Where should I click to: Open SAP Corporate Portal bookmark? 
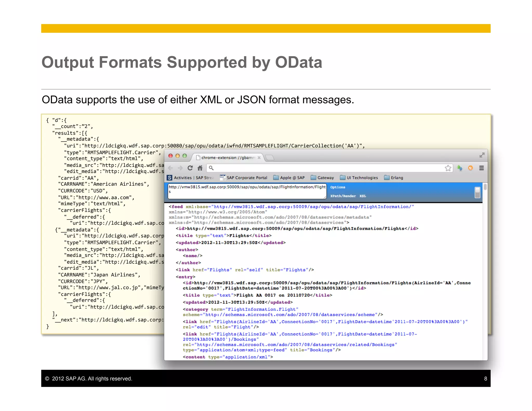coord(243,178)
